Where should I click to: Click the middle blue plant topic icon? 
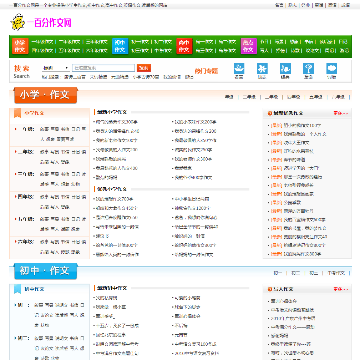(285, 68)
